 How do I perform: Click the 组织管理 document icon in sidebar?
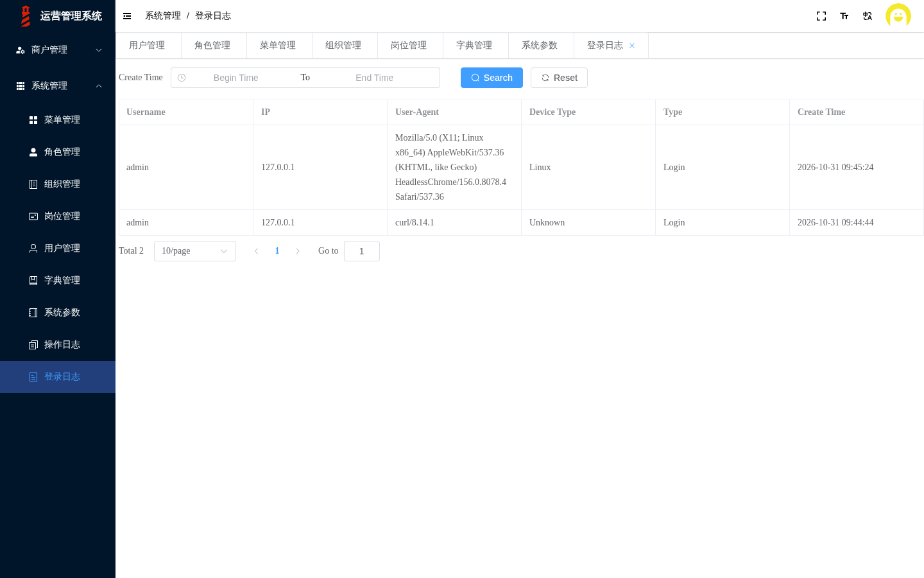click(33, 184)
